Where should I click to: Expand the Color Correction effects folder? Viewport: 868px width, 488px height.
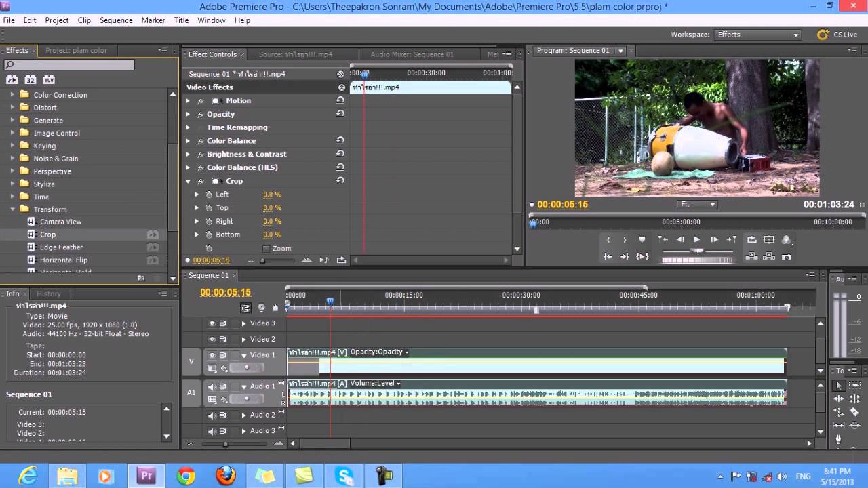pos(12,95)
